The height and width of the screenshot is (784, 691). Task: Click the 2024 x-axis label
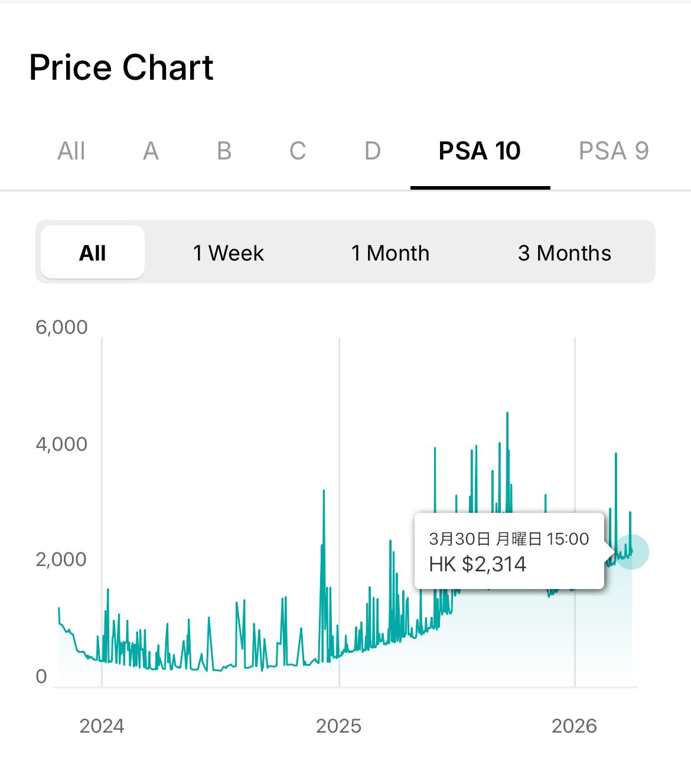102,726
